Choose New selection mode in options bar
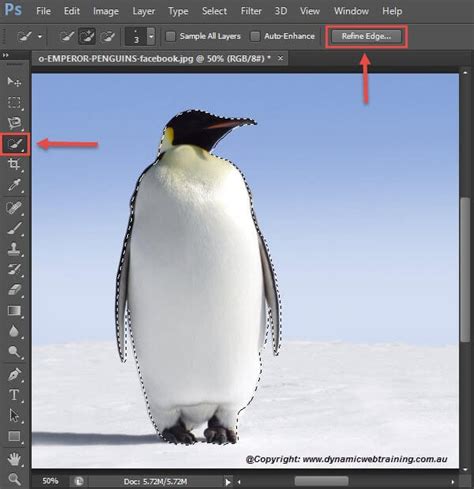 [67, 36]
